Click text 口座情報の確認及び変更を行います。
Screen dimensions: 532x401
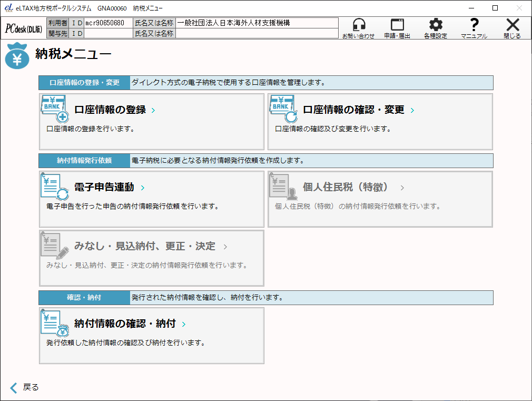(333, 129)
